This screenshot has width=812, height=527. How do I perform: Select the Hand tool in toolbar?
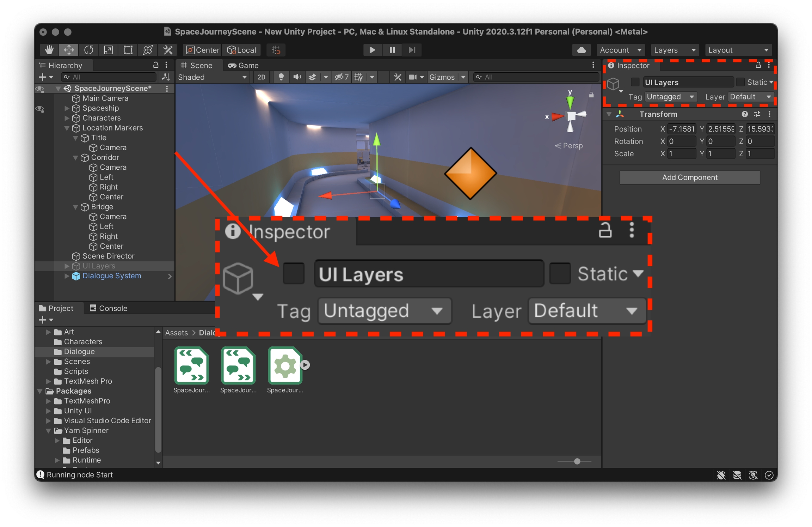pyautogui.click(x=49, y=50)
